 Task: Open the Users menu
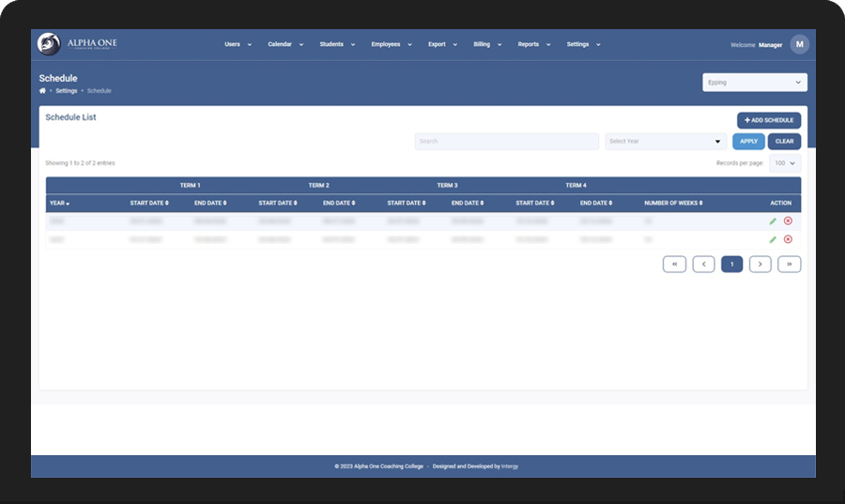(238, 44)
